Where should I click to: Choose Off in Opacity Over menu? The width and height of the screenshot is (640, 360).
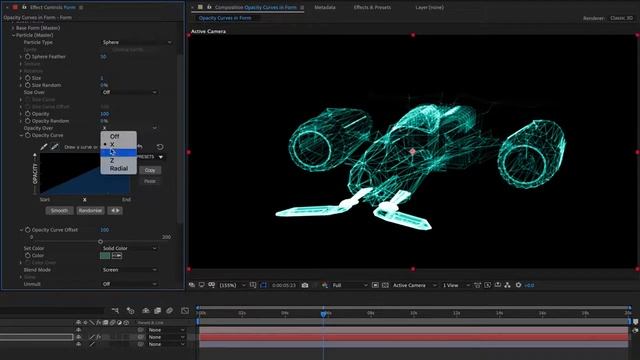[118, 136]
